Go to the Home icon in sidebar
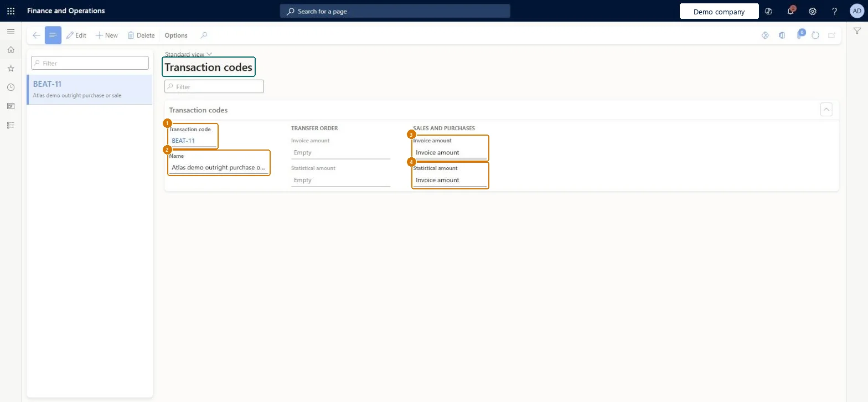Screen dimensions: 868x402 (x=11, y=50)
